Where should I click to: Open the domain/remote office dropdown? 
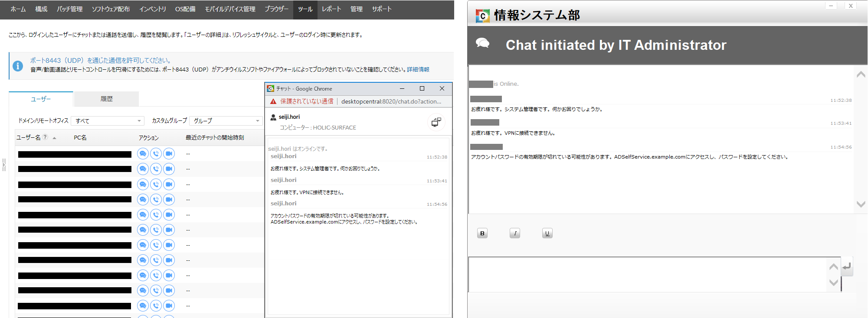[108, 121]
